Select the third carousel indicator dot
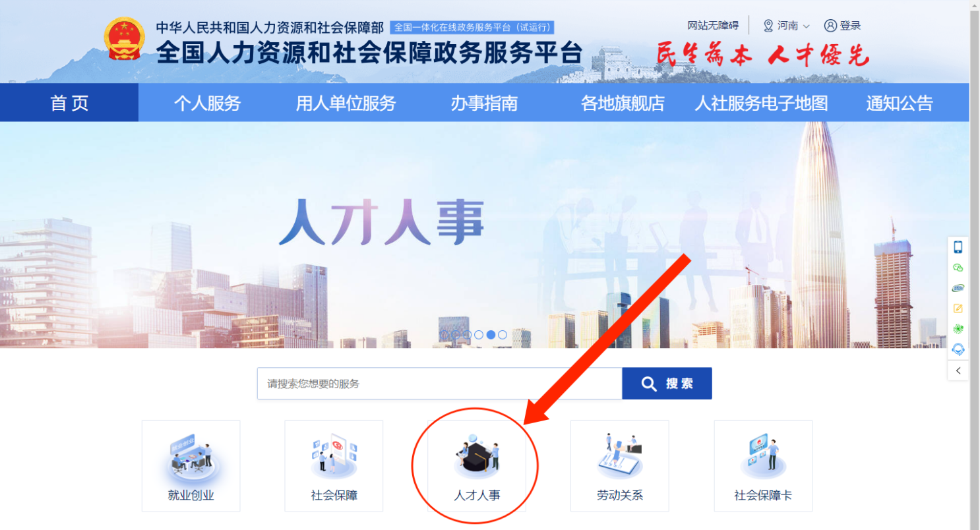Screen dimensions: 980x530 (467, 335)
